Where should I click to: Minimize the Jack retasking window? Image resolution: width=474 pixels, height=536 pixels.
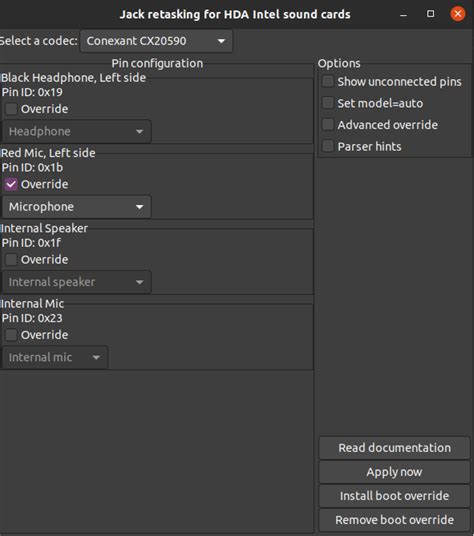coord(404,14)
